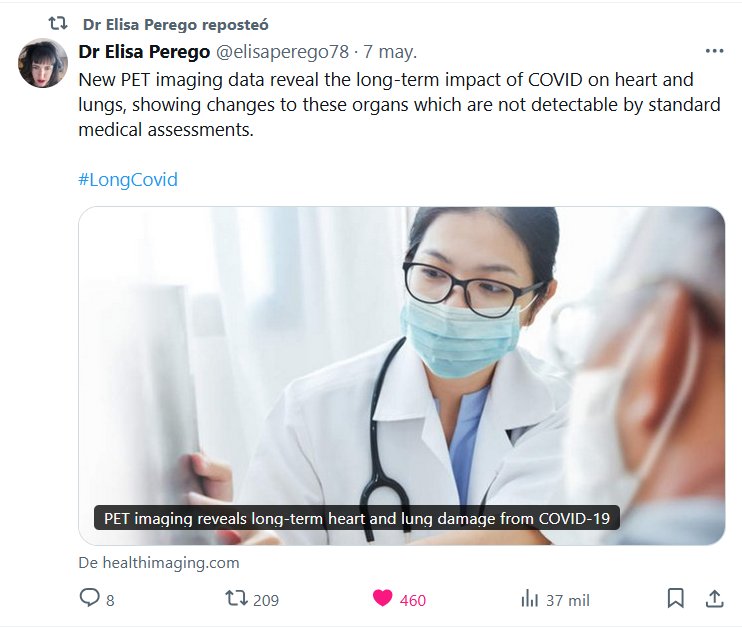
Task: Open Dr Elisa Perego's profile avatar
Action: (43, 64)
